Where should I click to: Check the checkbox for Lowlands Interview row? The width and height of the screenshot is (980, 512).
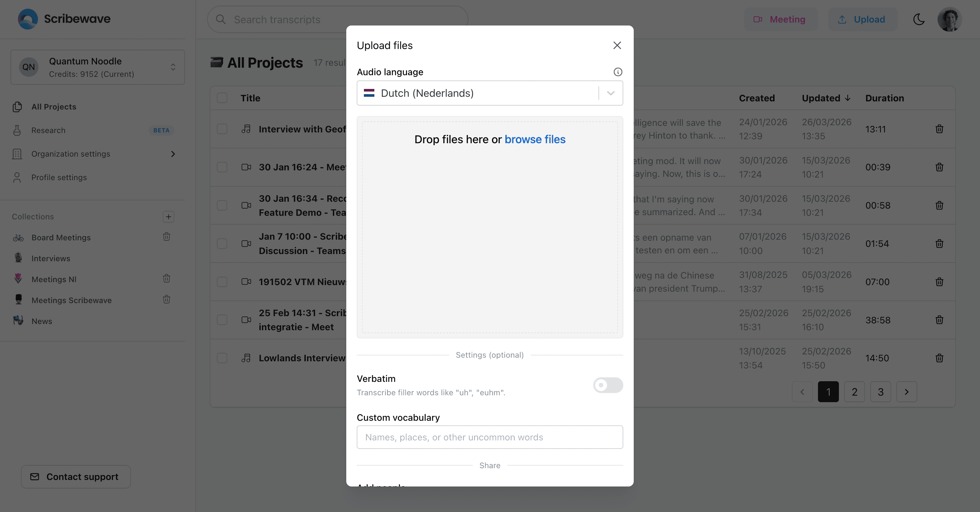tap(222, 358)
